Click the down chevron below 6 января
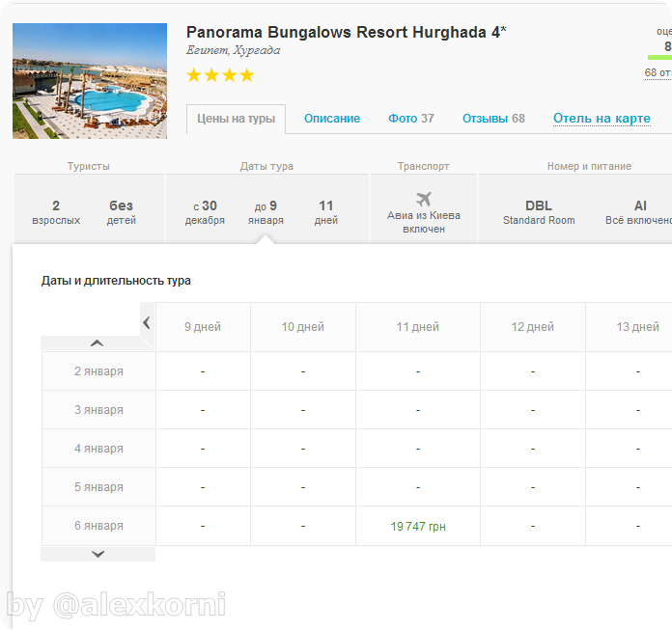672x630 pixels. pyautogui.click(x=98, y=554)
